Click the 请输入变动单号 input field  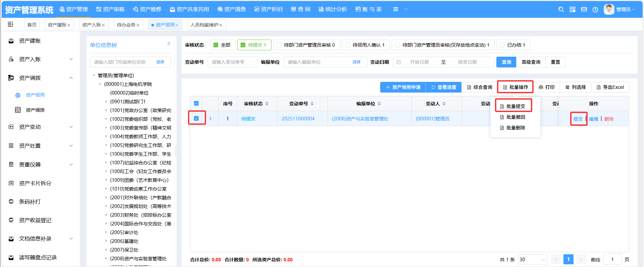point(233,62)
